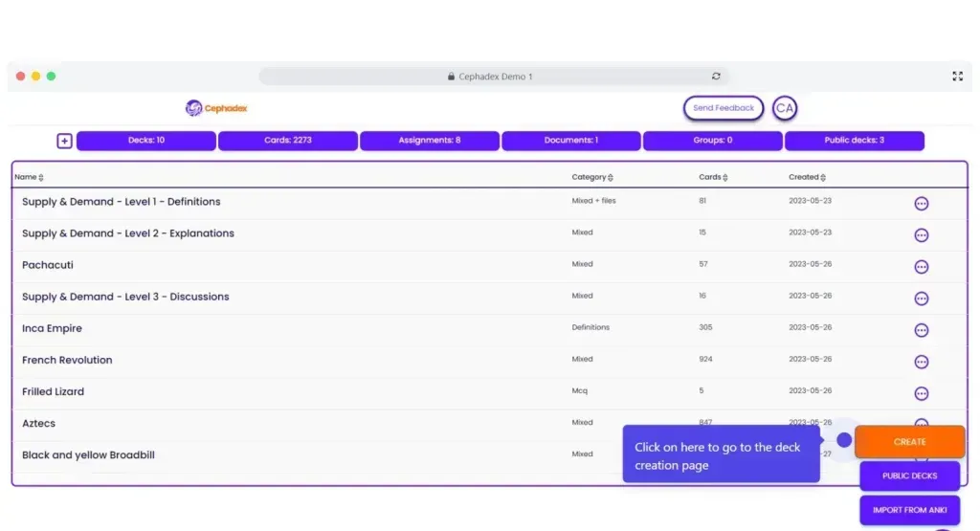Open the French Revolution deck

click(x=67, y=360)
